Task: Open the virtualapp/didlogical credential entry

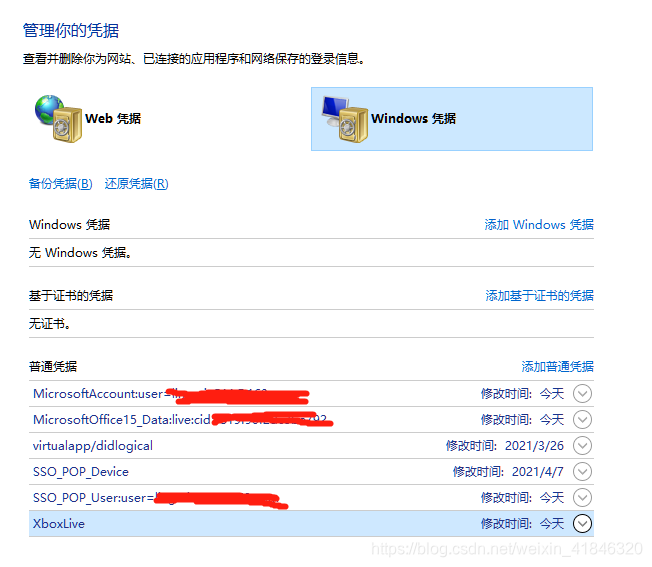Action: pyautogui.click(x=311, y=446)
